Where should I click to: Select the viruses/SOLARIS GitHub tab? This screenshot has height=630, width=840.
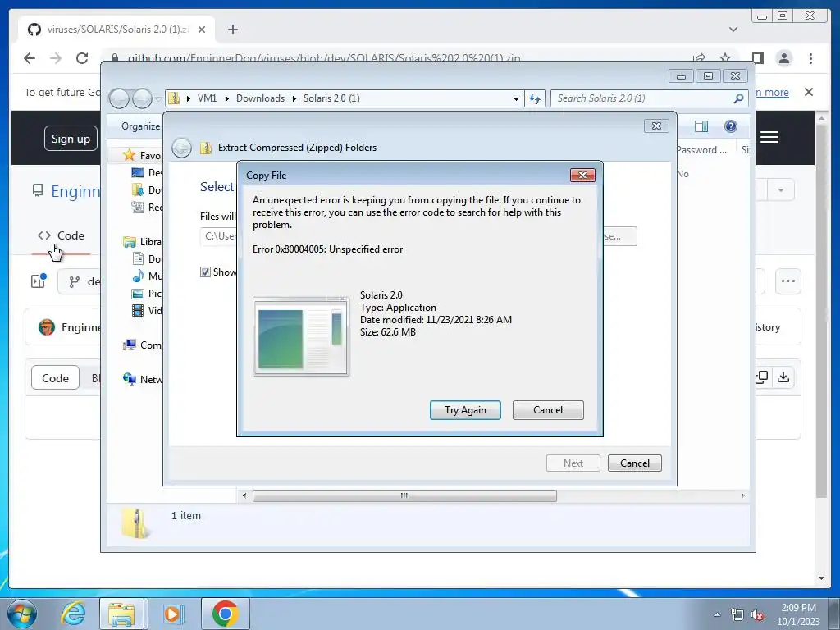pos(116,30)
